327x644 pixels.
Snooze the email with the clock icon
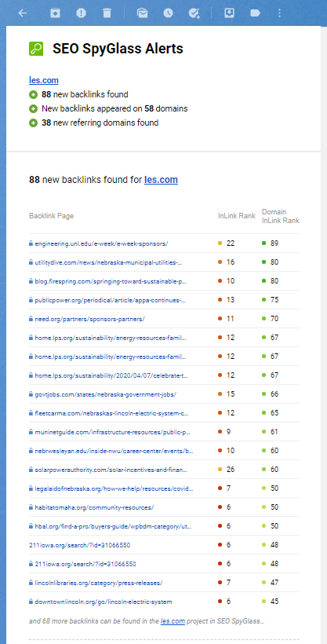point(168,13)
